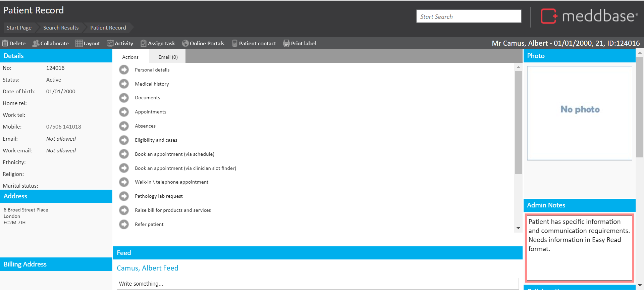Open Refer patient action

click(149, 224)
